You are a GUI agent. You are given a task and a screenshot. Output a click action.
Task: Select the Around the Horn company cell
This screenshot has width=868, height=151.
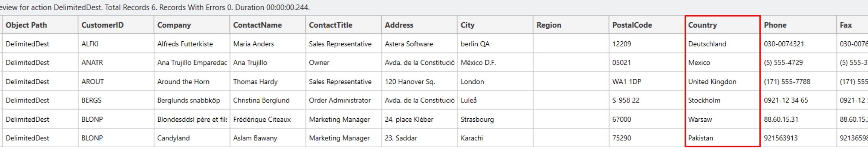(x=183, y=82)
